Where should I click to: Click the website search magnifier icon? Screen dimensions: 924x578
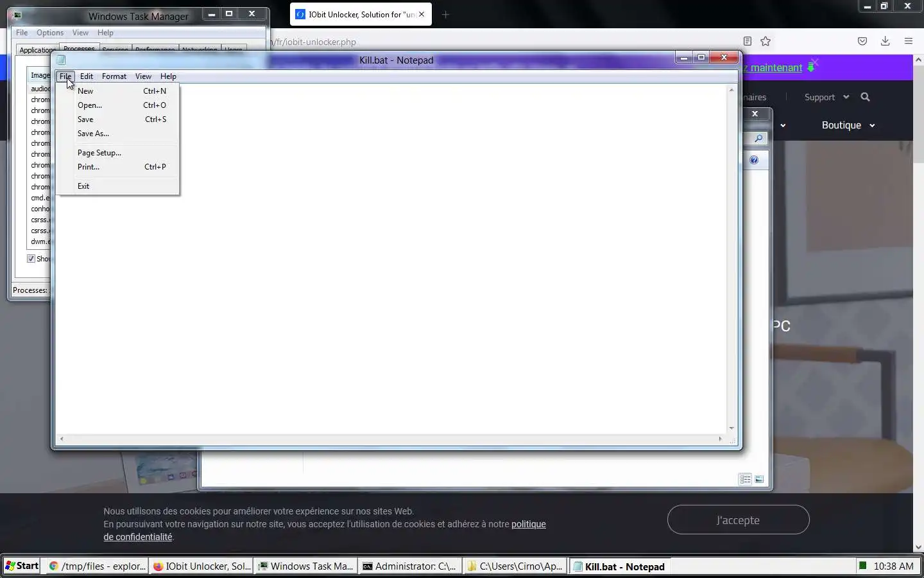tap(865, 97)
